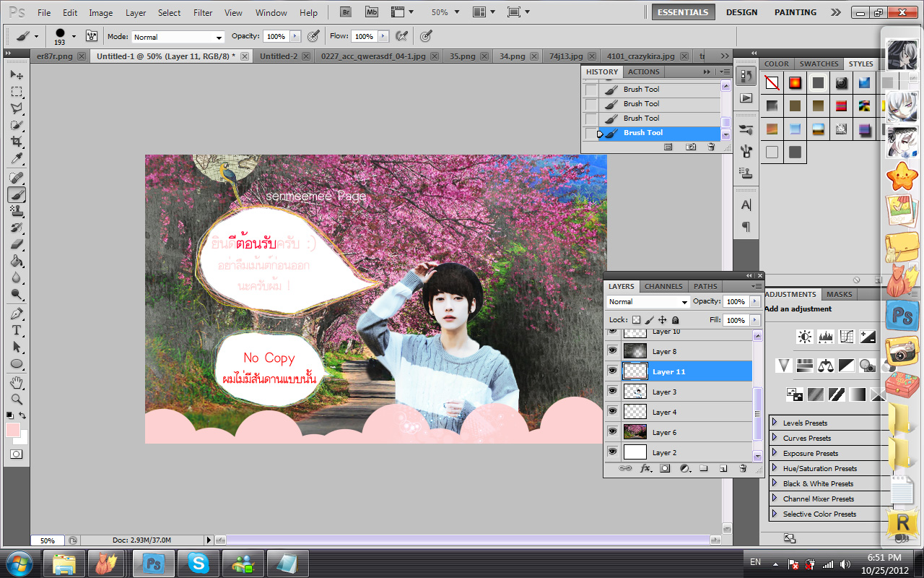Open the layer Fill slider arrow
Viewport: 924px width, 578px height.
(755, 319)
